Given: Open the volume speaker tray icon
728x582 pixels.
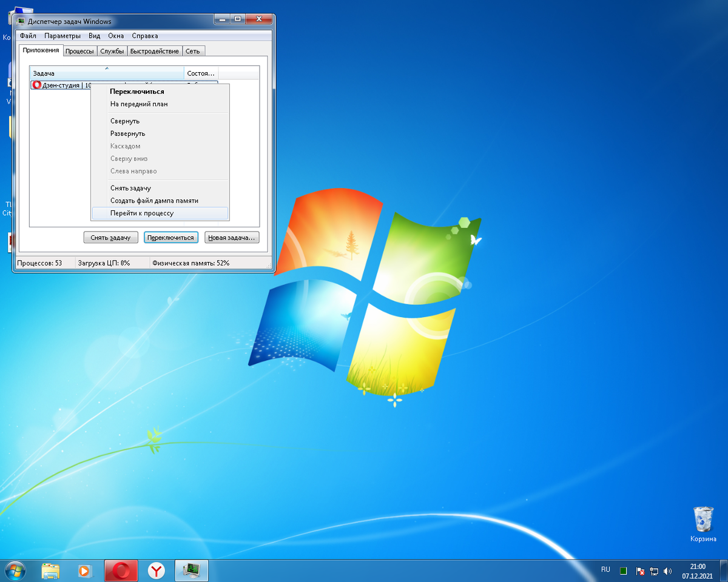Looking at the screenshot, I should pyautogui.click(x=668, y=570).
